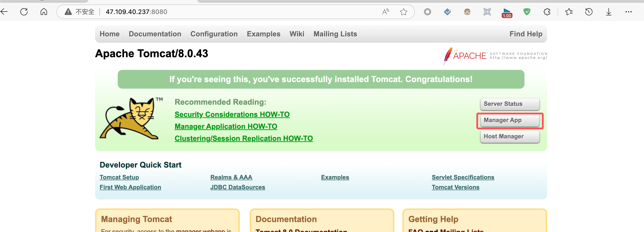
Task: Reload the page with the refresh icon
Action: tap(24, 12)
